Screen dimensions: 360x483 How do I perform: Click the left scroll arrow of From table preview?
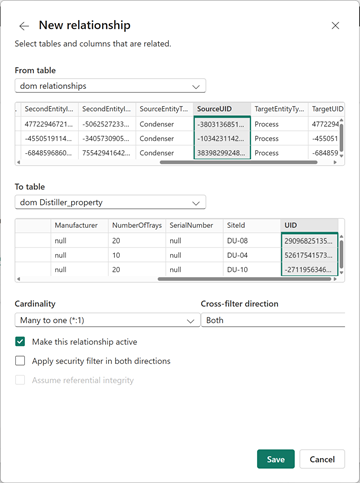pyautogui.click(x=18, y=162)
